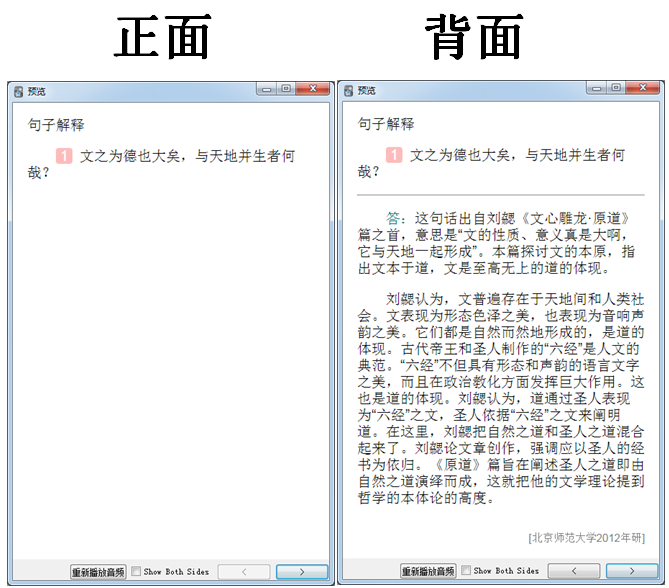Click 重新播放音频 button in right preview window
Image resolution: width=669 pixels, height=588 pixels.
(428, 571)
